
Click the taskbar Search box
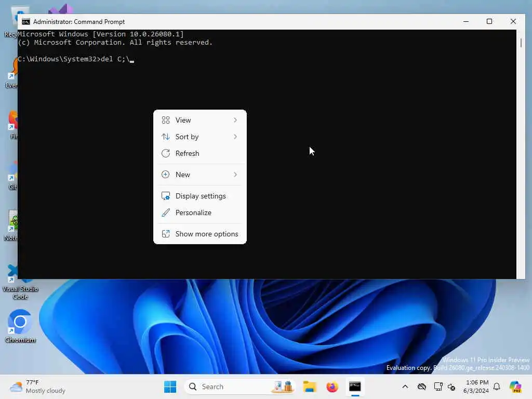point(240,387)
